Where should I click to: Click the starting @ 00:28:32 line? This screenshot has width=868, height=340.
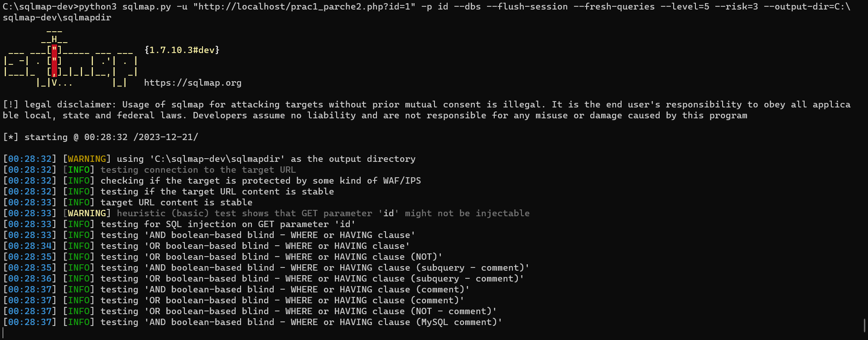click(x=101, y=137)
